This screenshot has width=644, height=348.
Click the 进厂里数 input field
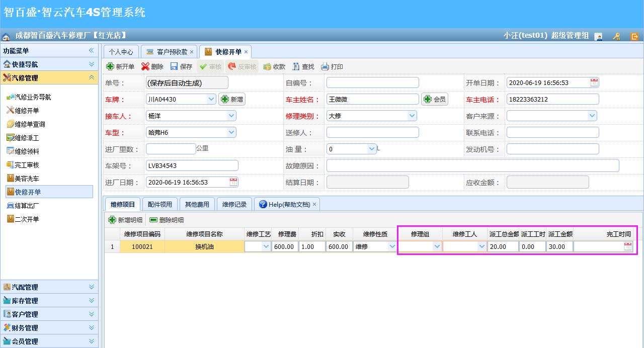click(171, 149)
